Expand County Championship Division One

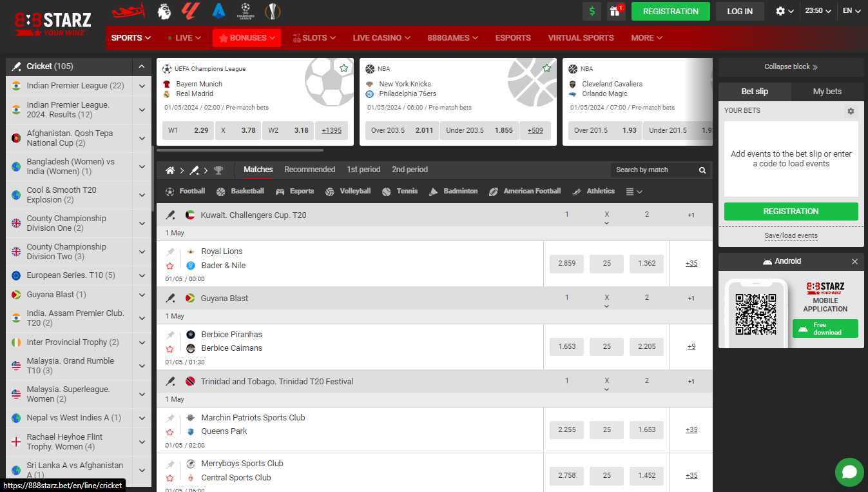[x=142, y=223]
